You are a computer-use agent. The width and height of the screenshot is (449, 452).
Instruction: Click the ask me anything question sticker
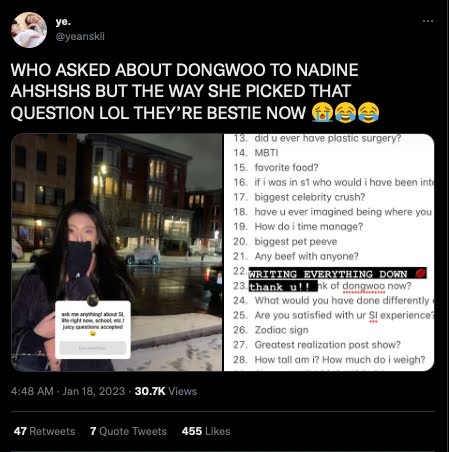93,330
